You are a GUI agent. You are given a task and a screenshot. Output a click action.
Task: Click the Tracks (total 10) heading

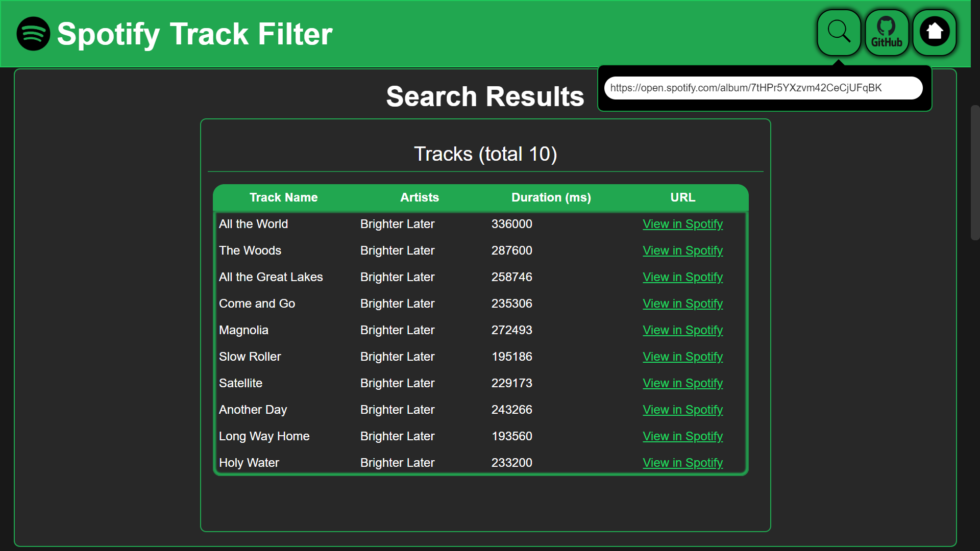tap(485, 154)
